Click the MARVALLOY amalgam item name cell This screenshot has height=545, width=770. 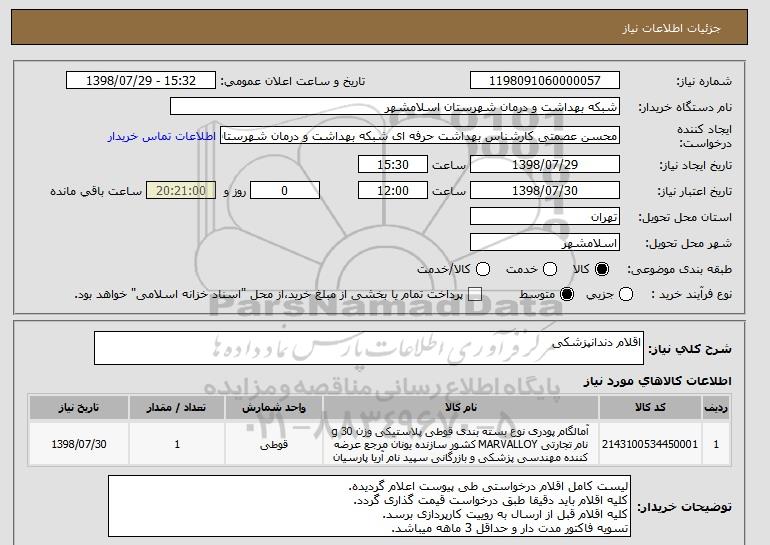(x=461, y=444)
